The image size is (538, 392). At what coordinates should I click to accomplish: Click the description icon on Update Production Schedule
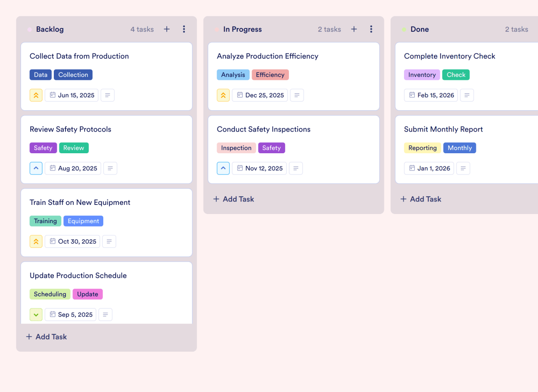tap(105, 314)
